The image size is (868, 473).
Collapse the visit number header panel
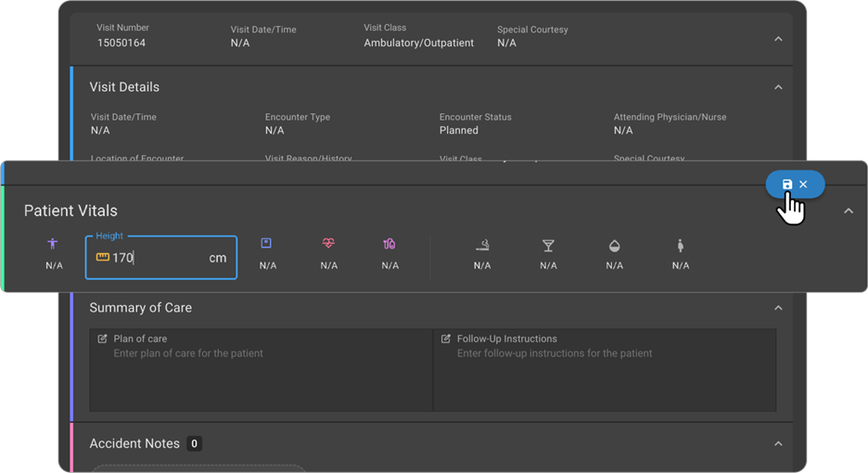pyautogui.click(x=778, y=39)
